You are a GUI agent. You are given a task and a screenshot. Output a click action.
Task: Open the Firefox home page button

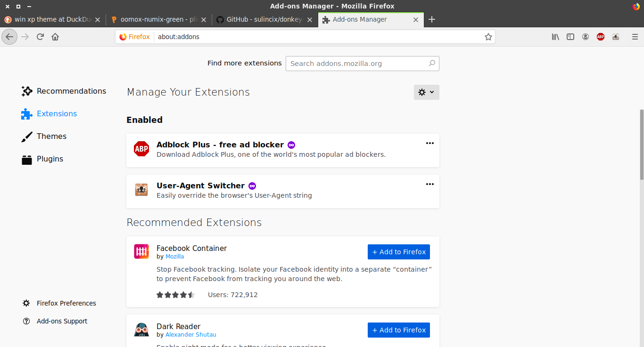click(55, 37)
